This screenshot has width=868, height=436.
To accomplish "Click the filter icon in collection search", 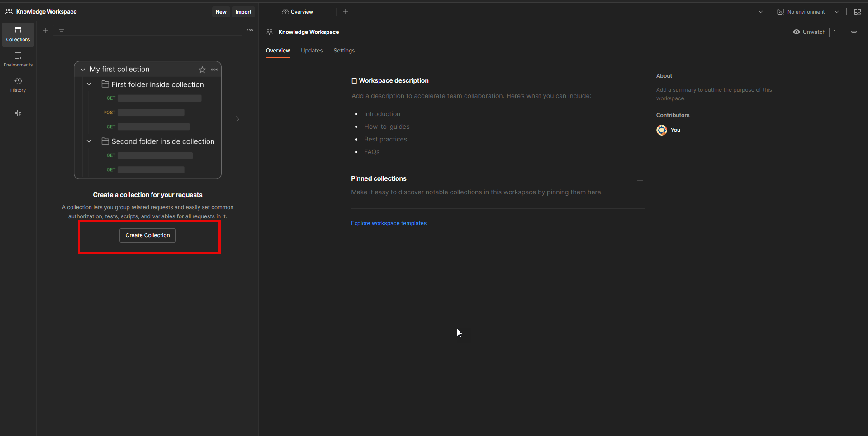I will [x=62, y=30].
